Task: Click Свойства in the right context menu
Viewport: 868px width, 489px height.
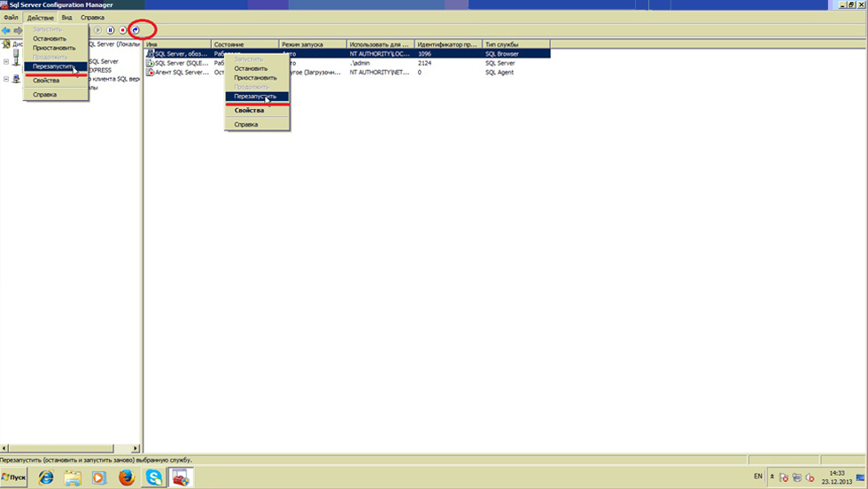Action: (x=249, y=111)
